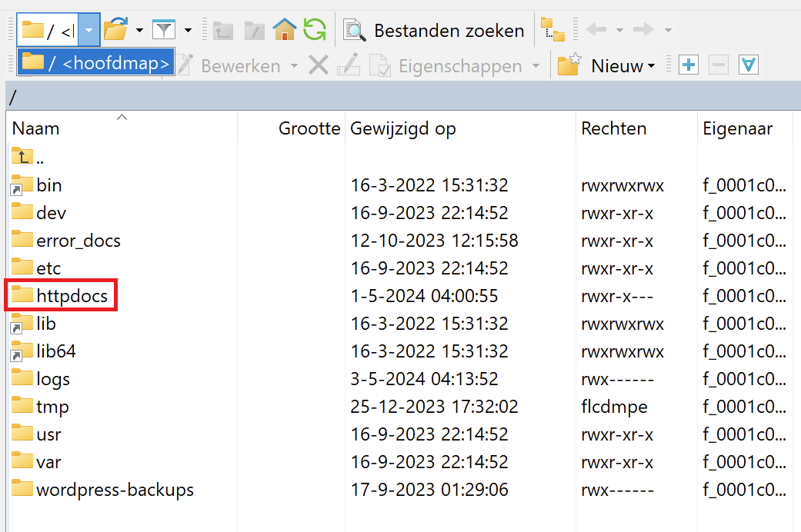Sort by Gewijzigd op column header
Viewport: 801px width, 532px height.
(x=402, y=128)
